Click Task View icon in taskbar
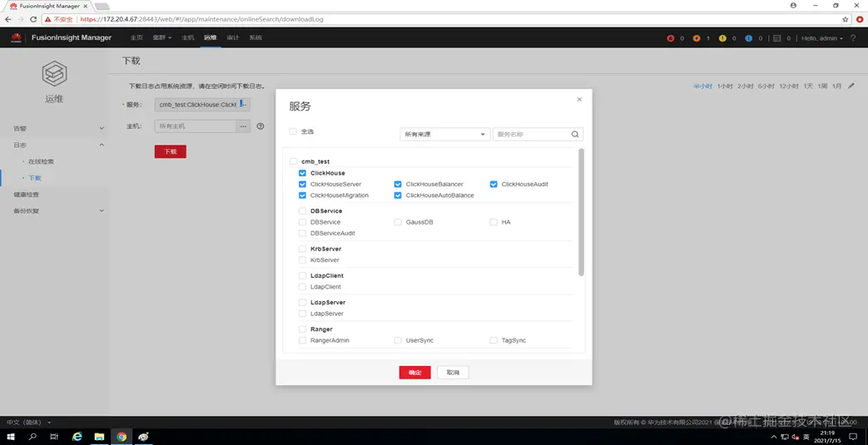This screenshot has height=445, width=868. coord(54,437)
